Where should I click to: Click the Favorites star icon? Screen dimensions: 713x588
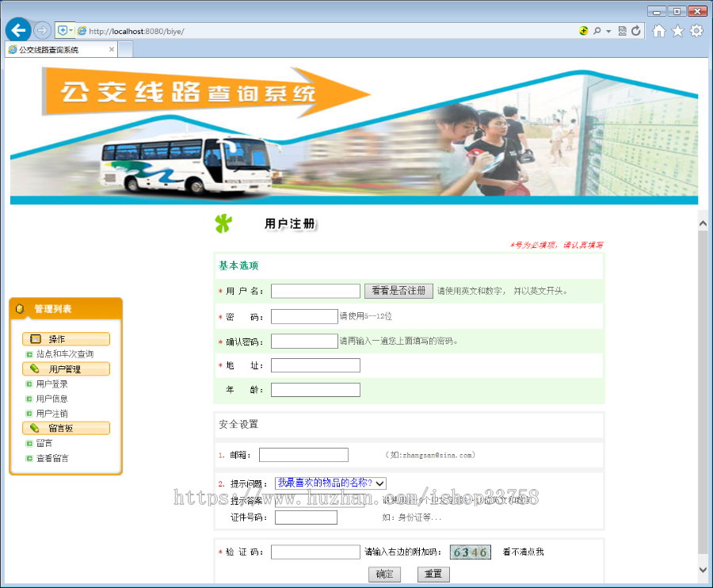(677, 30)
